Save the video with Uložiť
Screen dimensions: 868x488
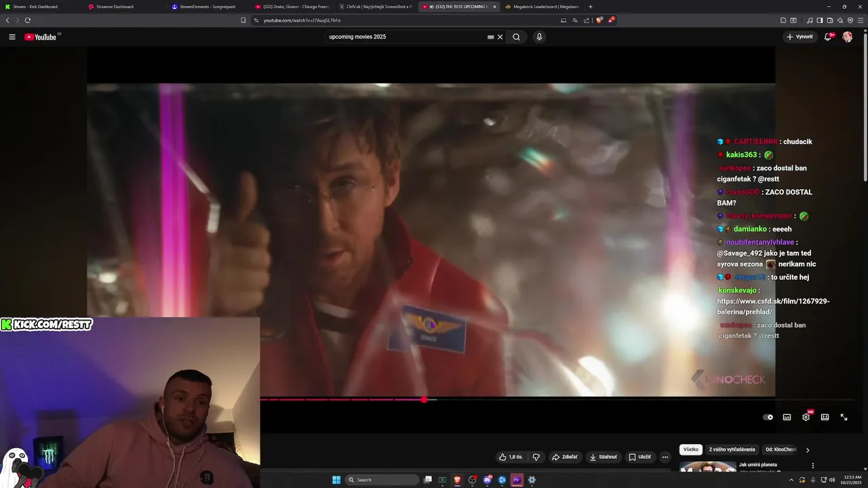[639, 457]
